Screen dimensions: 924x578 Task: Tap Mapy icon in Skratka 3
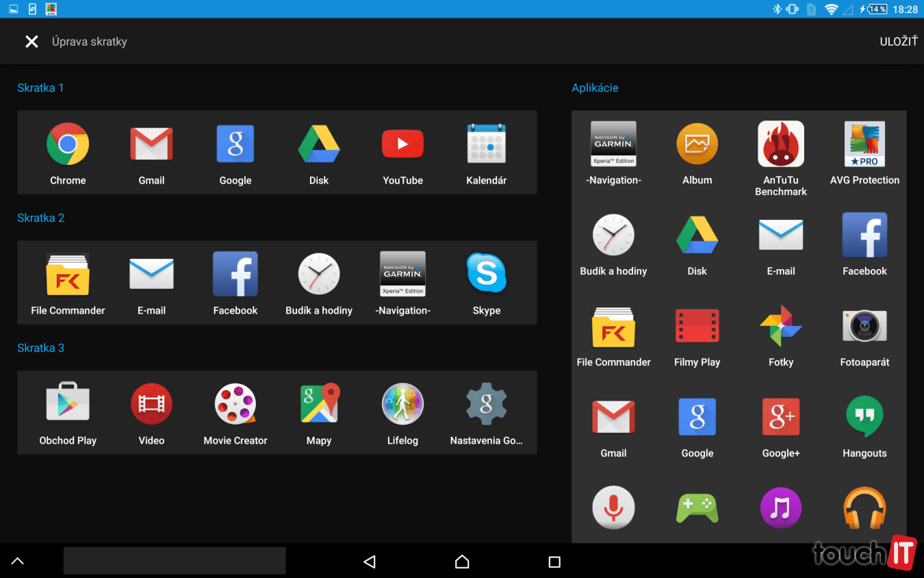point(319,404)
